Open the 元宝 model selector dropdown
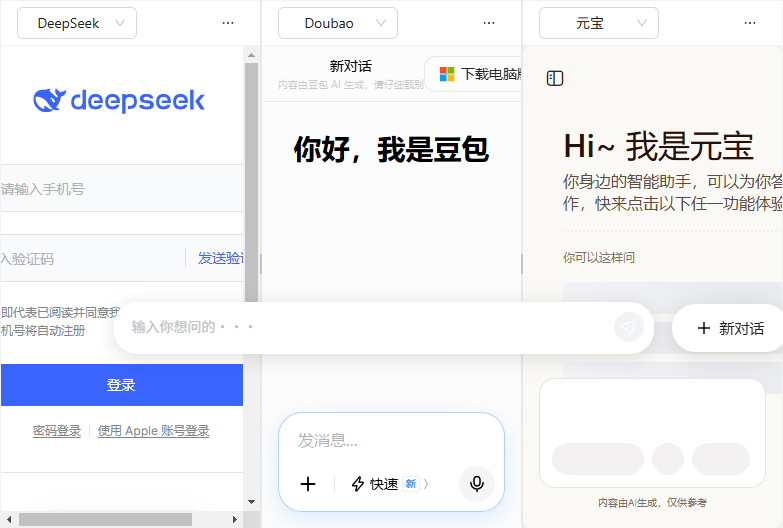The height and width of the screenshot is (528, 783). coord(599,23)
